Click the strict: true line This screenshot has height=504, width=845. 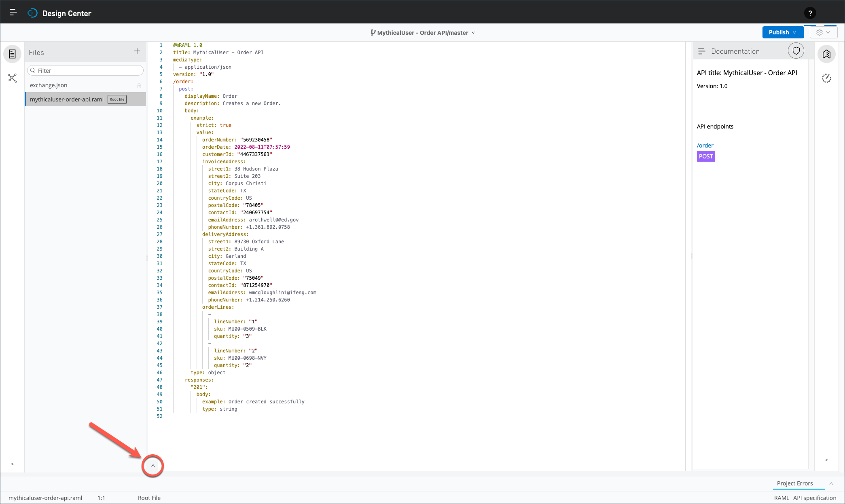(214, 125)
